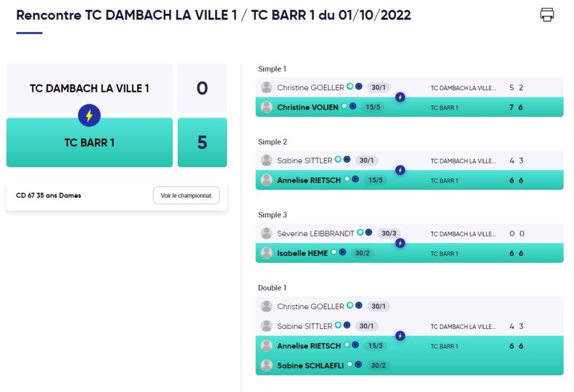Open the Voir le championnat button
The image size is (574, 392).
(186, 195)
